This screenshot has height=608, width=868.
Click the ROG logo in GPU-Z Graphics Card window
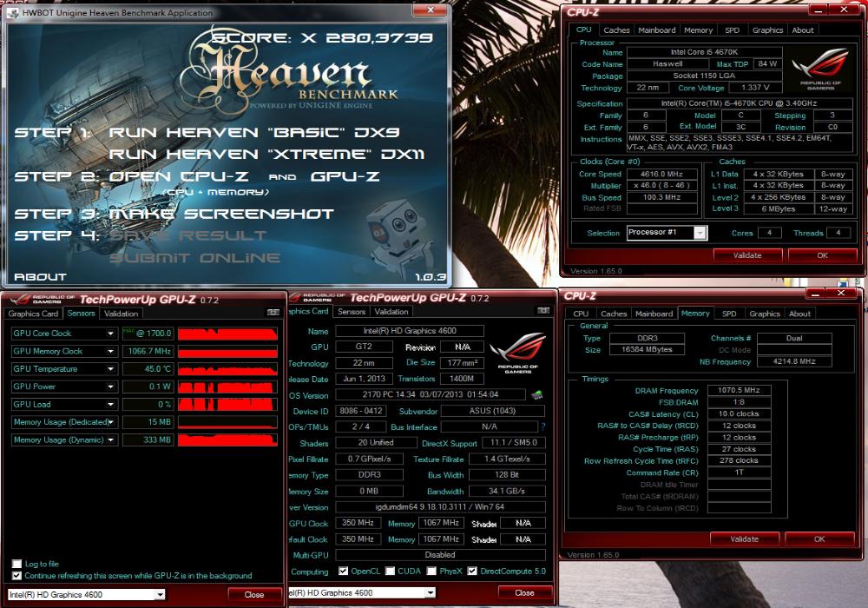tap(517, 354)
